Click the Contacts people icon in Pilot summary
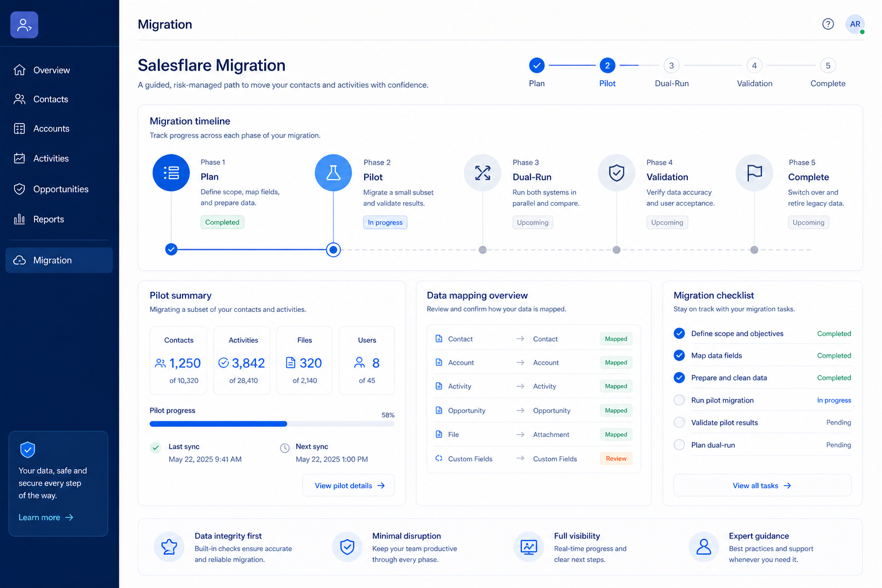 160,363
